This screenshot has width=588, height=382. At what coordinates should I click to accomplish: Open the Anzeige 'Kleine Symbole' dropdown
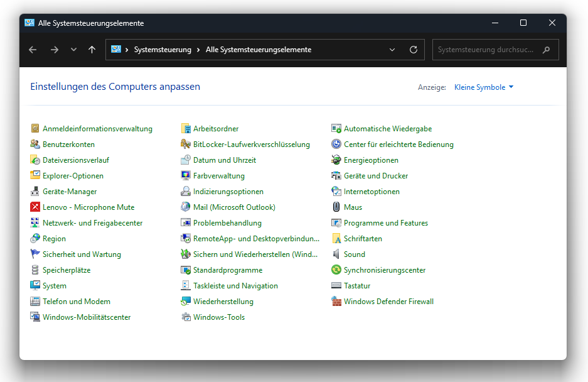[x=483, y=87]
